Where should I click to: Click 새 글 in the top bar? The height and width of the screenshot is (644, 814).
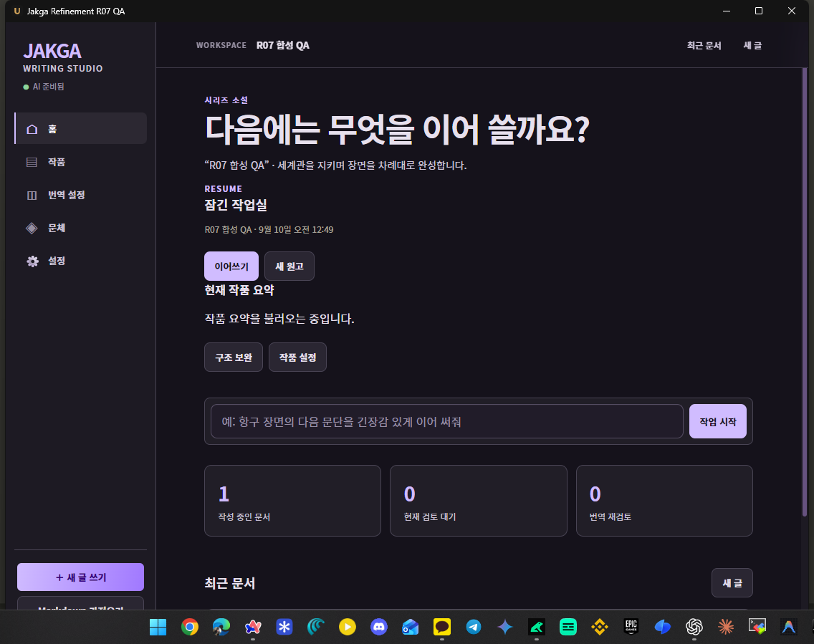click(x=752, y=45)
